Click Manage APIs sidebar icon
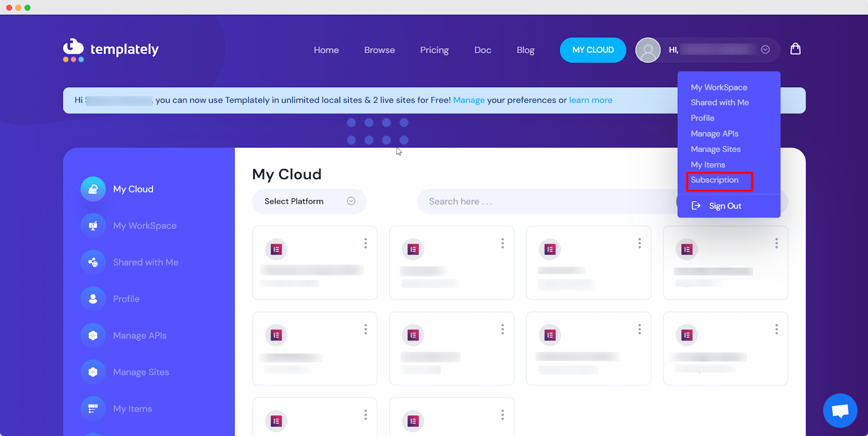The width and height of the screenshot is (868, 436). coord(93,336)
